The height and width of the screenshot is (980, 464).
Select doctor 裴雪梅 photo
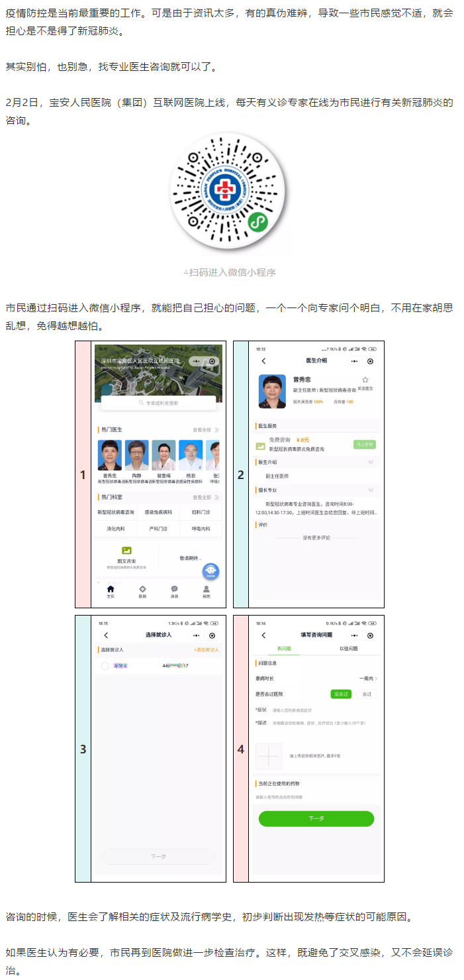click(163, 455)
